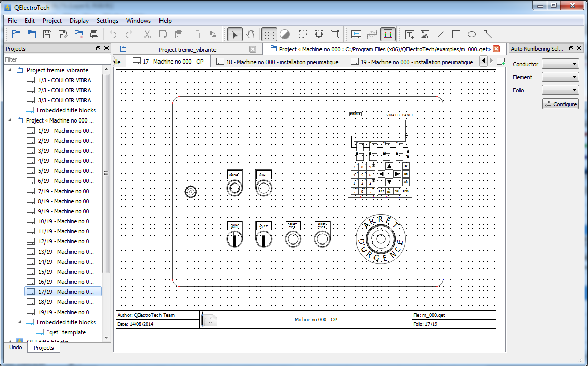Click the Configure button
This screenshot has height=366, width=588.
click(560, 104)
